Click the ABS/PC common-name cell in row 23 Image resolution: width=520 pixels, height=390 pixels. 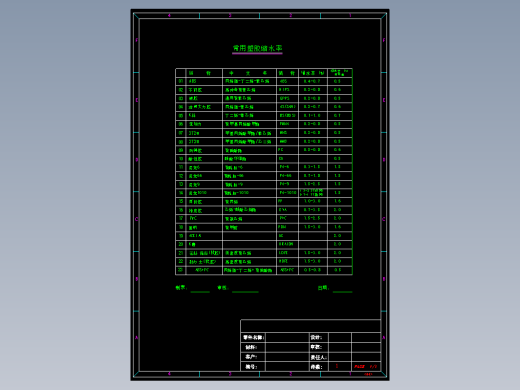pyautogui.click(x=204, y=270)
